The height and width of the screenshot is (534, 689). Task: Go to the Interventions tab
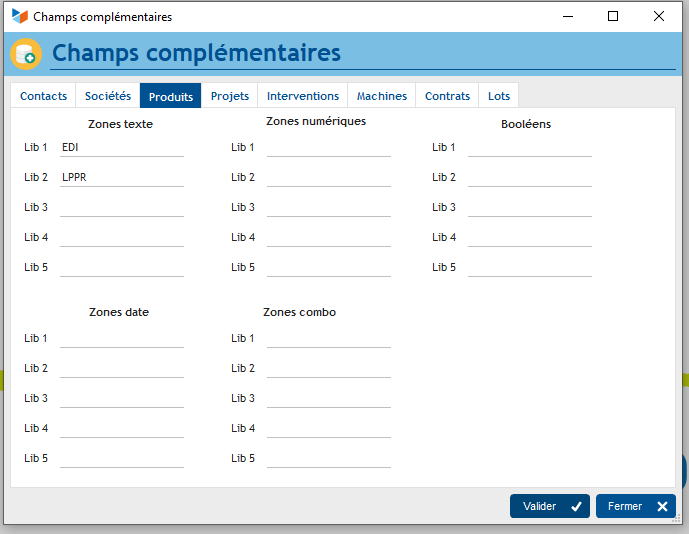coord(303,96)
